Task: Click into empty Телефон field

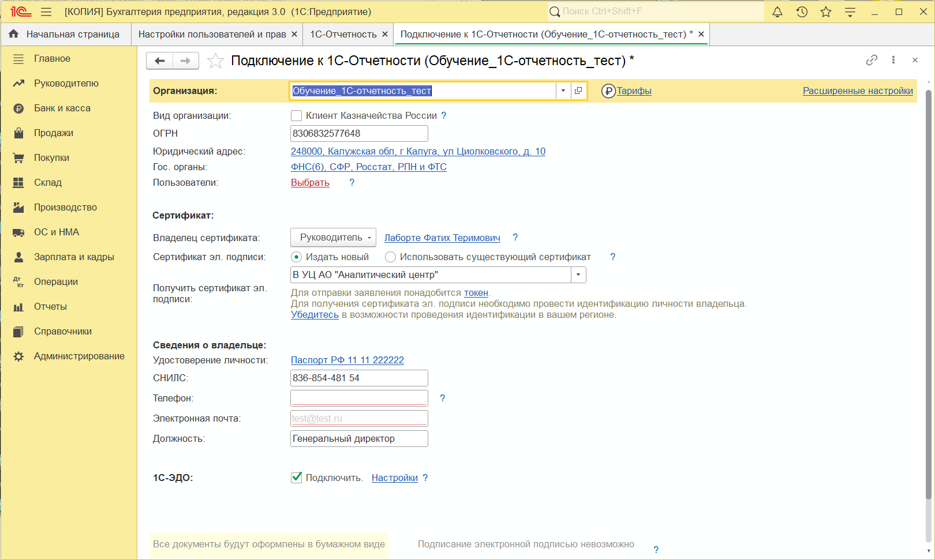Action: coord(359,398)
